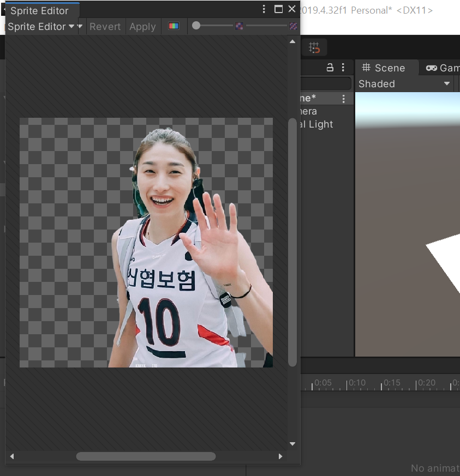This screenshot has height=476, width=460.
Task: Toggle the grid snapping icon in Unity toolbar
Action: coord(314,47)
